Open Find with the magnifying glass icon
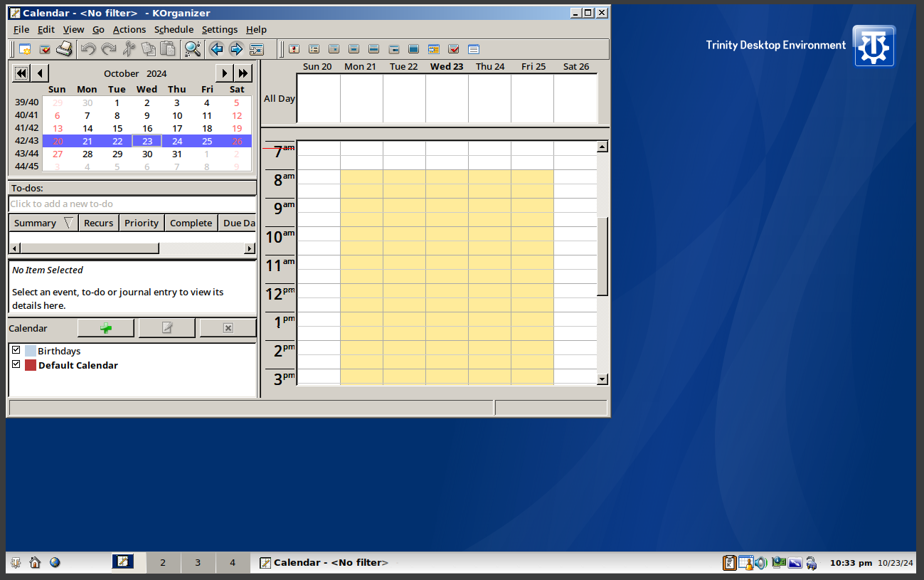Viewport: 924px width, 580px height. 192,49
